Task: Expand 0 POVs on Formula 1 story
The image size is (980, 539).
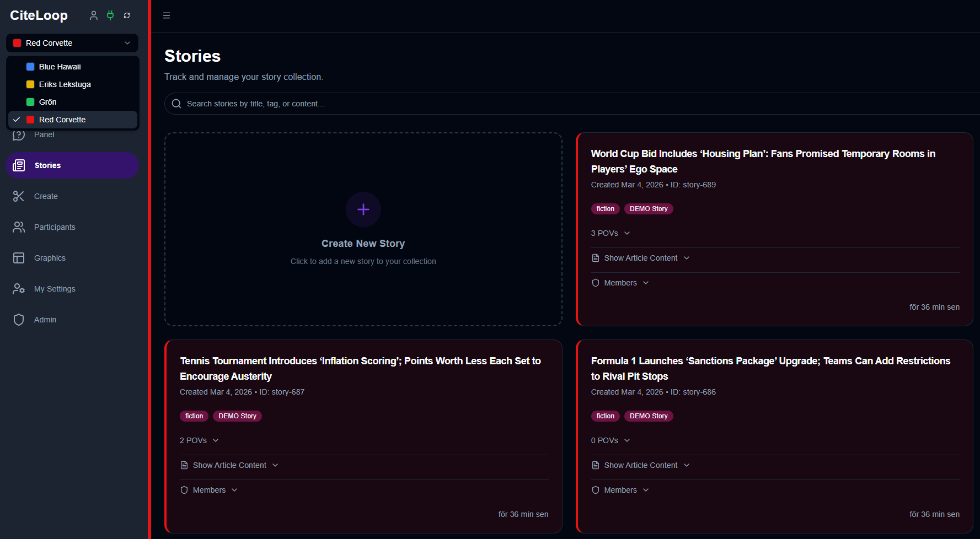Action: (x=611, y=440)
